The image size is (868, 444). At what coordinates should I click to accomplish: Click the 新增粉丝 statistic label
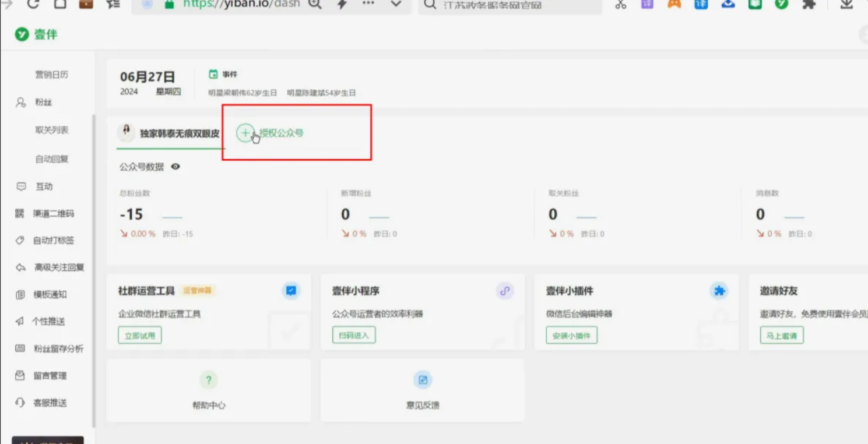tap(356, 193)
